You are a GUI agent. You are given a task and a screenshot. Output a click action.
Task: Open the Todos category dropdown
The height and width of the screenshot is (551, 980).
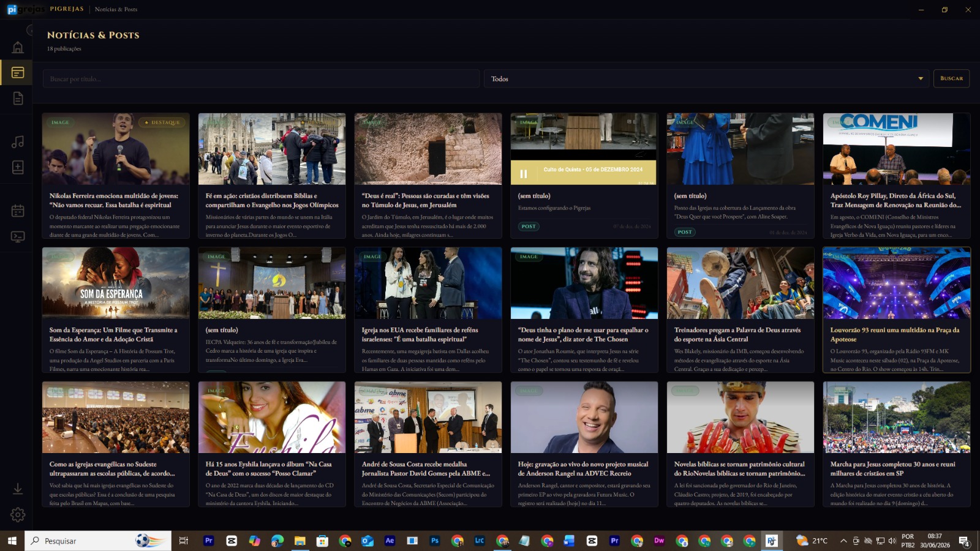(x=706, y=78)
